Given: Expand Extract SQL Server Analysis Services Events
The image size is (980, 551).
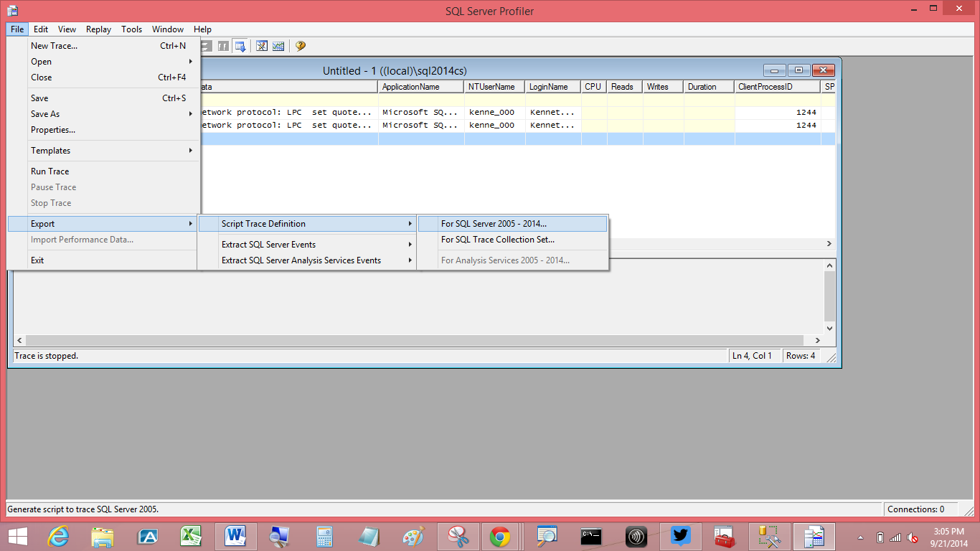Looking at the screenshot, I should click(x=308, y=260).
